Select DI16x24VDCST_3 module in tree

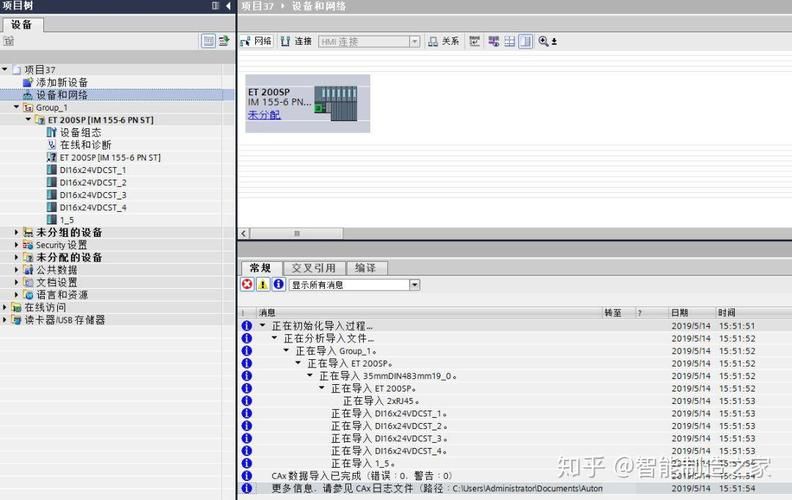click(x=93, y=195)
